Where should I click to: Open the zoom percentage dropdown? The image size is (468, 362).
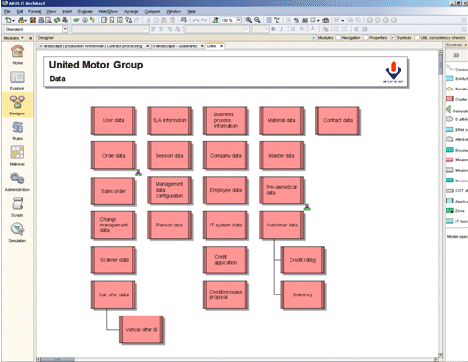pos(239,20)
